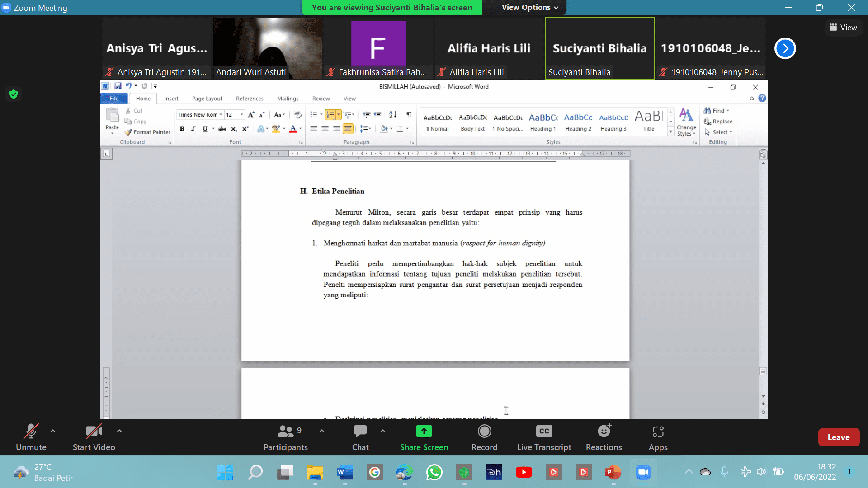The width and height of the screenshot is (868, 488).
Task: Open the Windows Start menu
Action: coord(226,473)
